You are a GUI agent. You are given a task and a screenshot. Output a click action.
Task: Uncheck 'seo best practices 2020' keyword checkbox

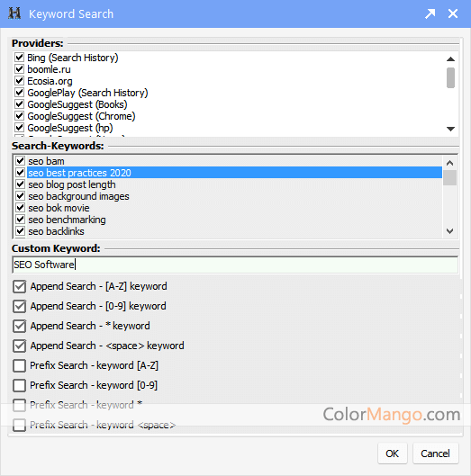click(20, 173)
